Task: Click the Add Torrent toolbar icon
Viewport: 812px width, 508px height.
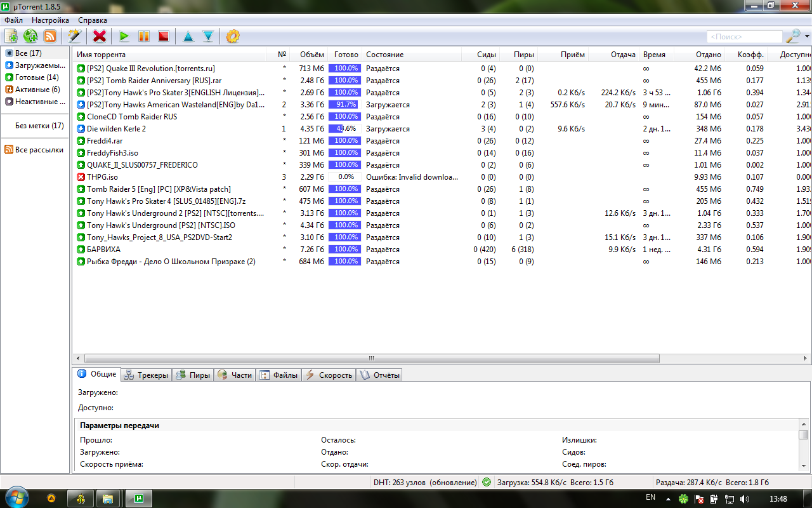Action: (11, 36)
